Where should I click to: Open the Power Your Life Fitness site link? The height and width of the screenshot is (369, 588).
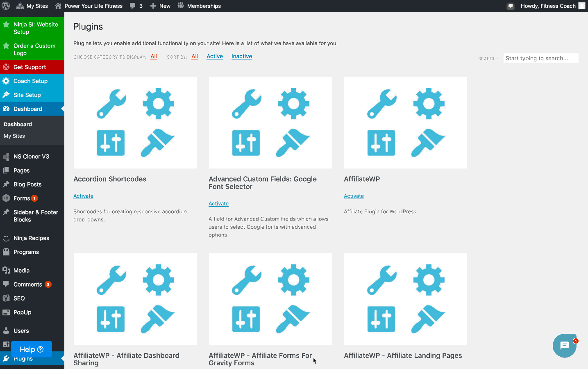click(x=89, y=6)
